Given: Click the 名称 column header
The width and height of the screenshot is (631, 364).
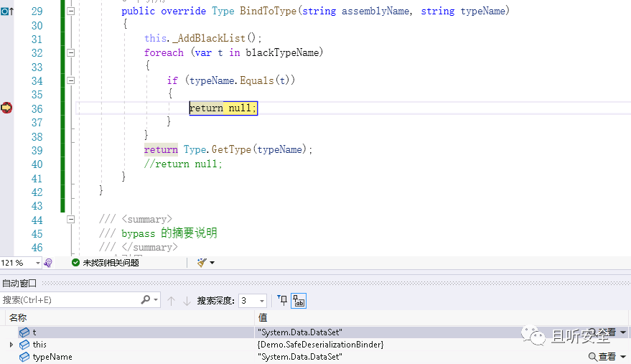Looking at the screenshot, I should 18,318.
